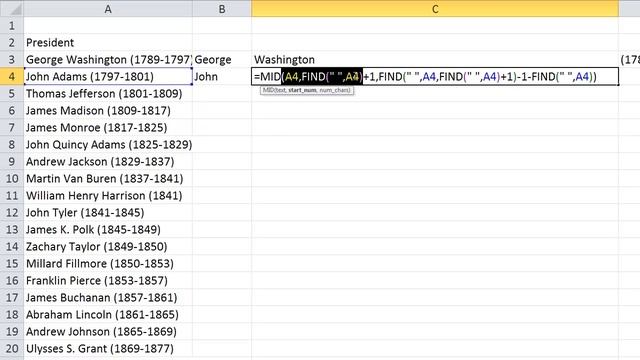
Task: Select row 8 header
Action: point(11,144)
